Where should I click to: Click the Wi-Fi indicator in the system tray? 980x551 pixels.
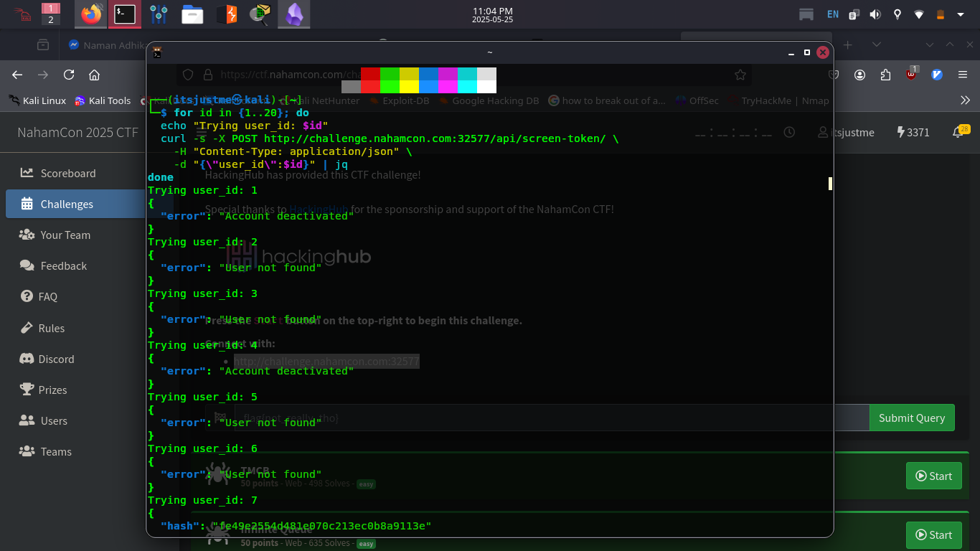click(x=918, y=14)
